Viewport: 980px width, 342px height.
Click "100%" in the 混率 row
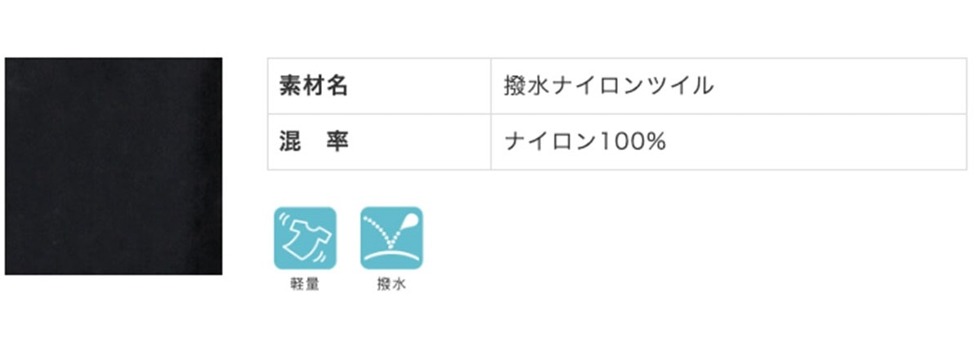[x=634, y=142]
